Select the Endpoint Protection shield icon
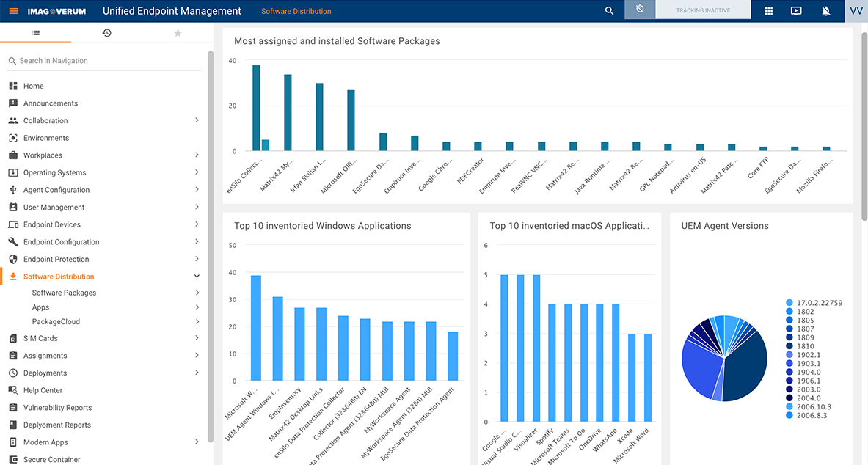Screen dimensions: 868x465 pos(13,259)
